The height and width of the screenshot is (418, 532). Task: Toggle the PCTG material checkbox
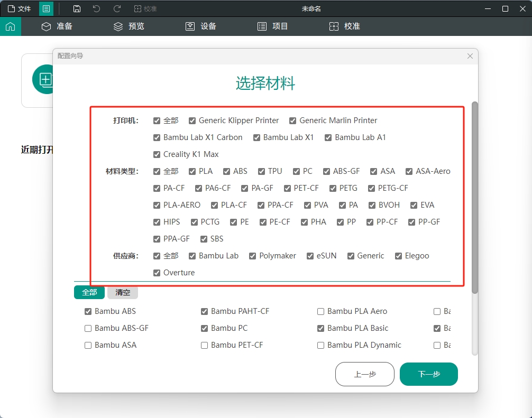coord(194,222)
